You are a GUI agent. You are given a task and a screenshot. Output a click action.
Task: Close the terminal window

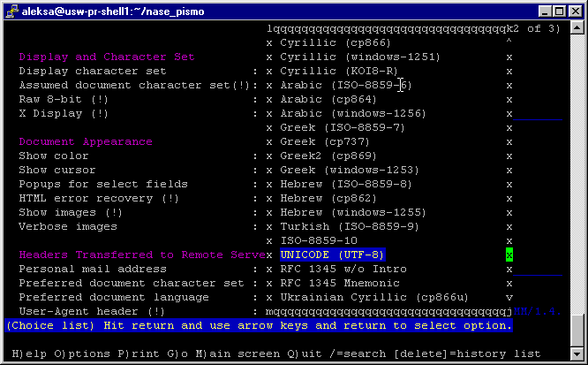(574, 10)
